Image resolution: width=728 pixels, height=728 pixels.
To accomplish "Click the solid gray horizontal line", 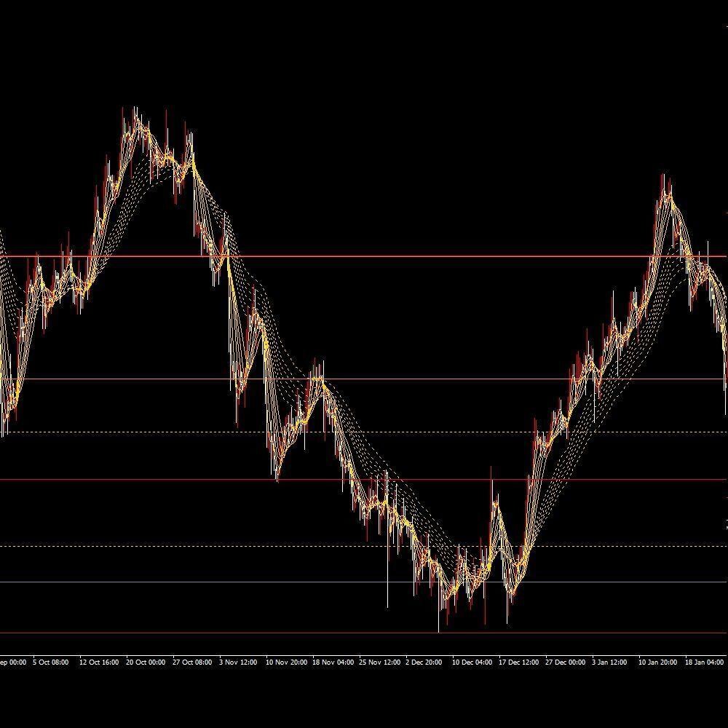I will (x=364, y=582).
